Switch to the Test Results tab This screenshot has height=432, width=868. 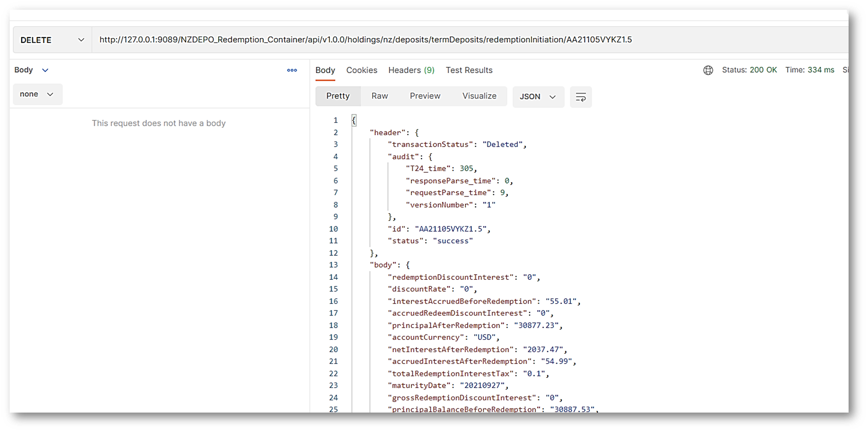469,70
